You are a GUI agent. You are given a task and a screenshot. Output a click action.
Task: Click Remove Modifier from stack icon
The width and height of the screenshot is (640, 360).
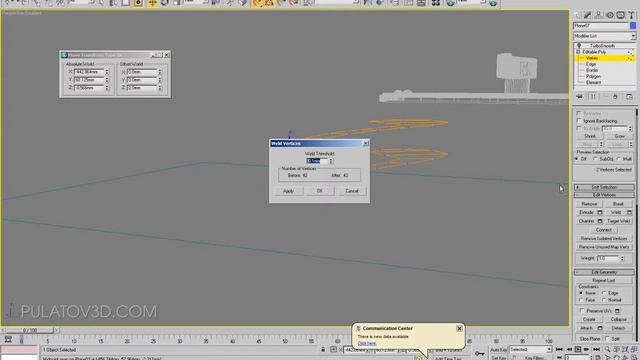click(x=615, y=97)
